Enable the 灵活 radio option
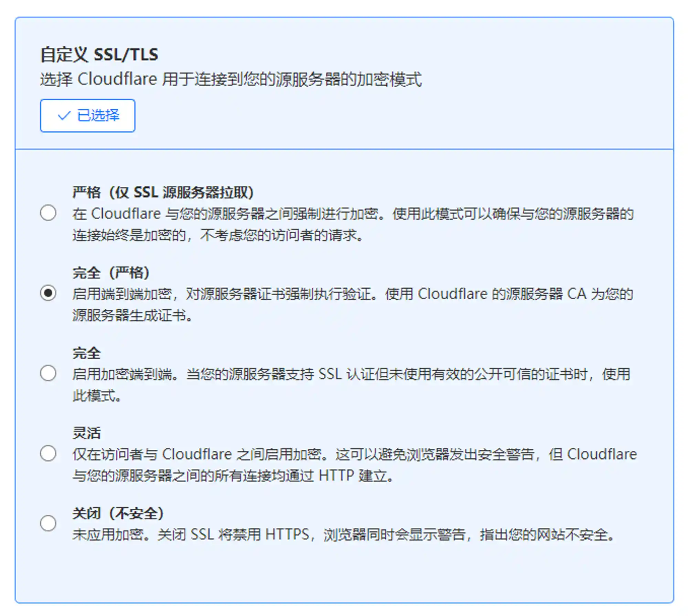Viewport: 688px width, 616px height. [48, 453]
